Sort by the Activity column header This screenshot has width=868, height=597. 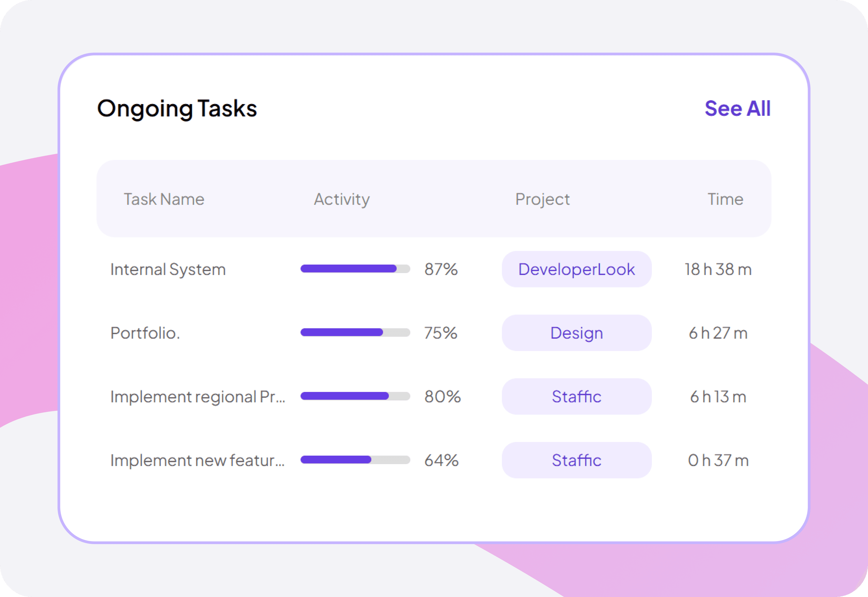tap(342, 199)
